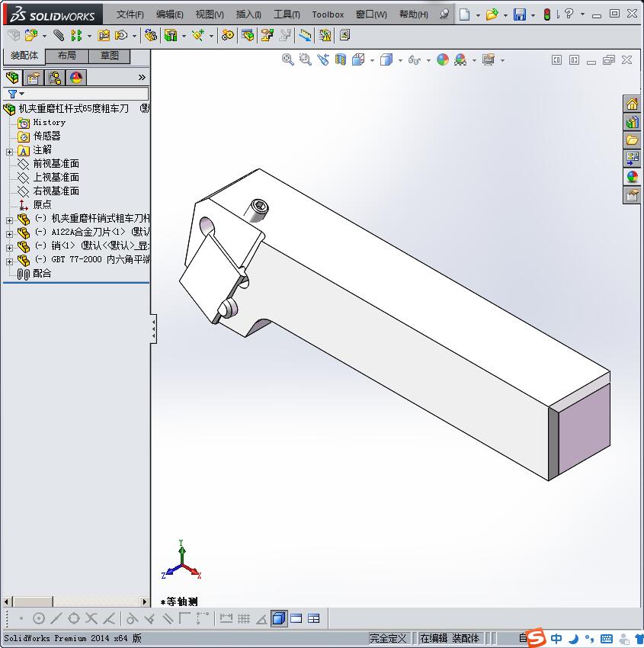Open the PropertyManager tab icon
Image resolution: width=644 pixels, height=648 pixels.
tap(34, 78)
